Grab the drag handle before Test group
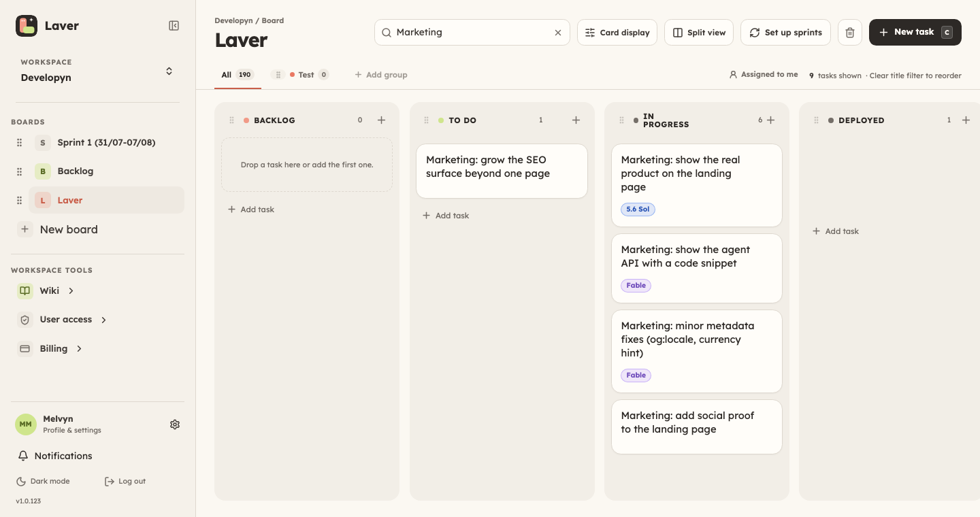Image resolution: width=980 pixels, height=517 pixels. click(278, 75)
